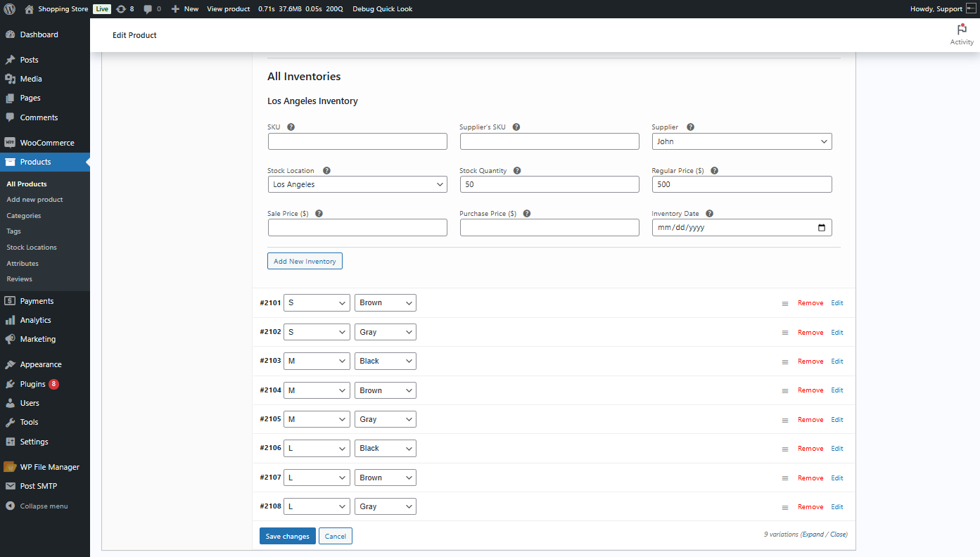Click the Purchase Price help icon
The width and height of the screenshot is (980, 557).
click(527, 214)
